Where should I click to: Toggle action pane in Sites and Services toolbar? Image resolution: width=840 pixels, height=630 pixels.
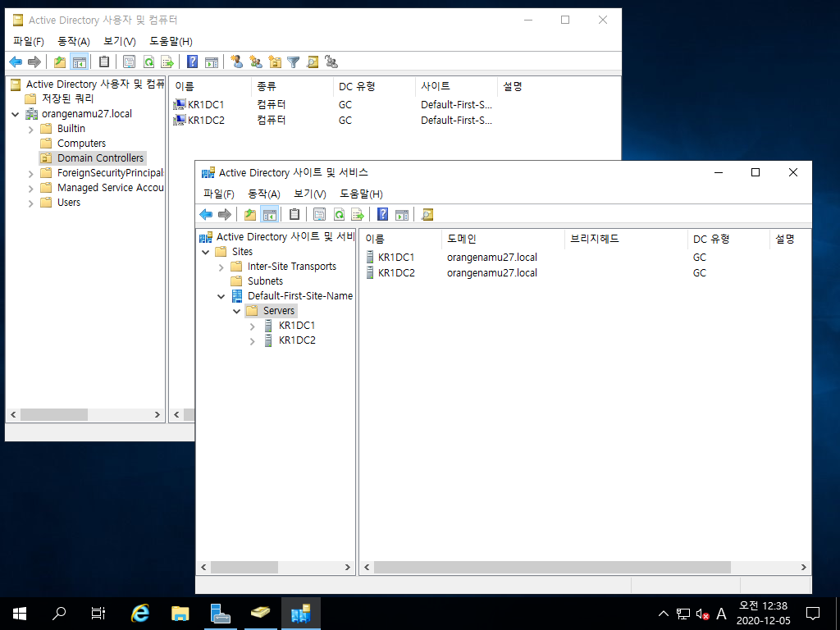pyautogui.click(x=402, y=215)
